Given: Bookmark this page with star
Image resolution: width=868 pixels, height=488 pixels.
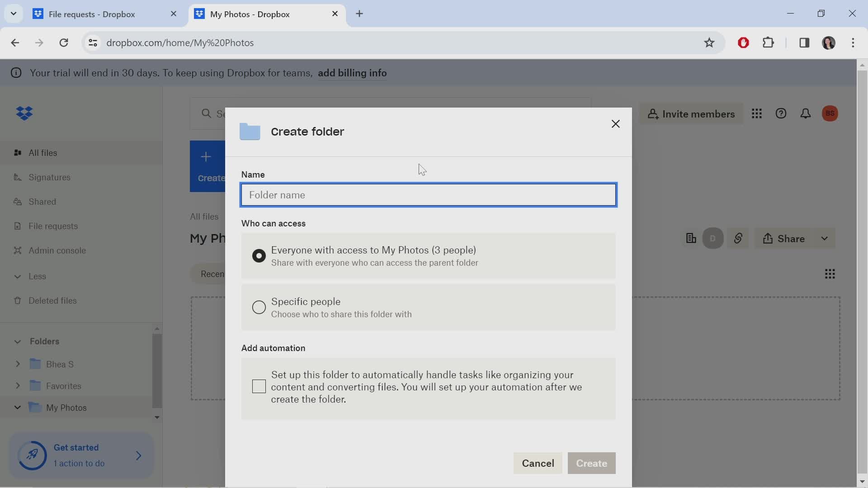Looking at the screenshot, I should [x=709, y=43].
